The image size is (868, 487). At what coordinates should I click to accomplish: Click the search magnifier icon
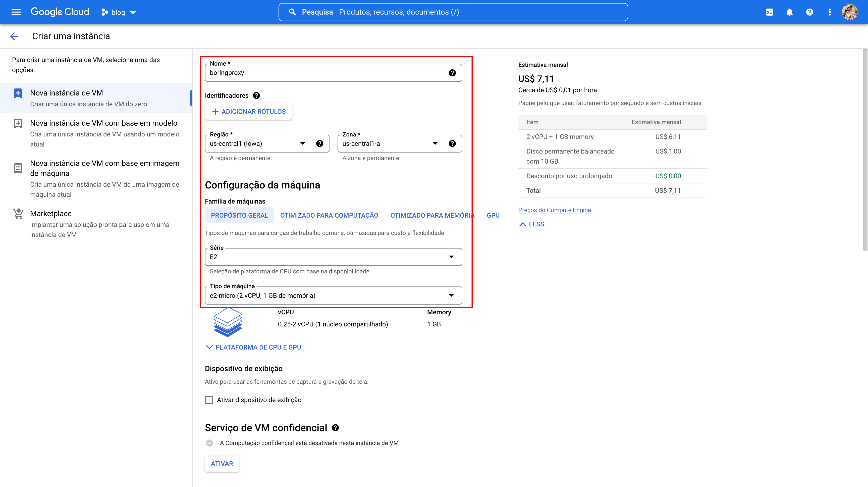point(292,12)
